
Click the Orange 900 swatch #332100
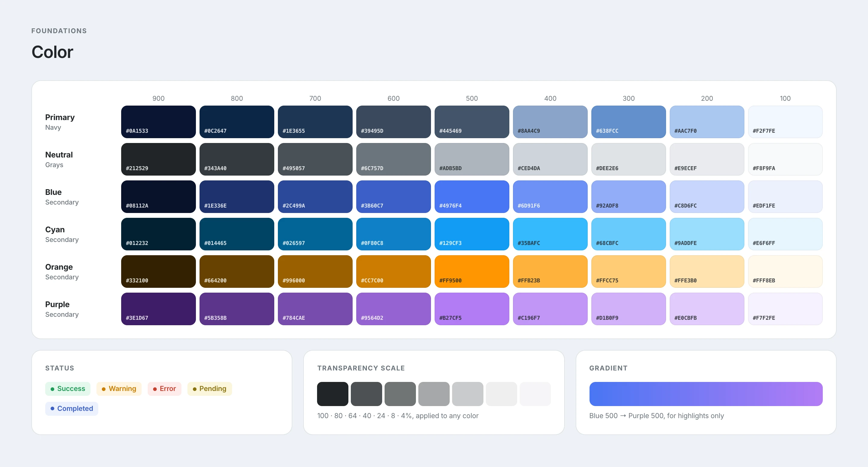click(158, 272)
